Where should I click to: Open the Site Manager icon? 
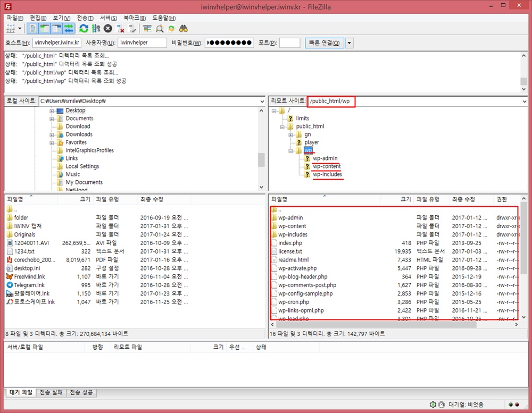pos(11,29)
